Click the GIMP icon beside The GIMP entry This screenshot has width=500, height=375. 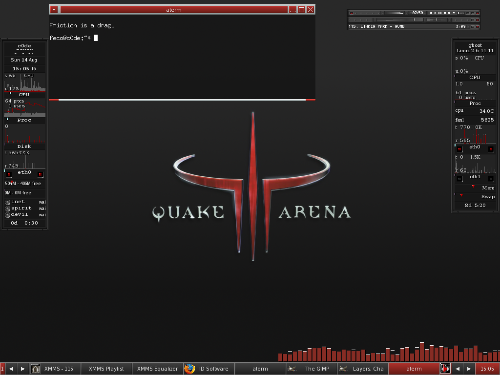(x=292, y=369)
